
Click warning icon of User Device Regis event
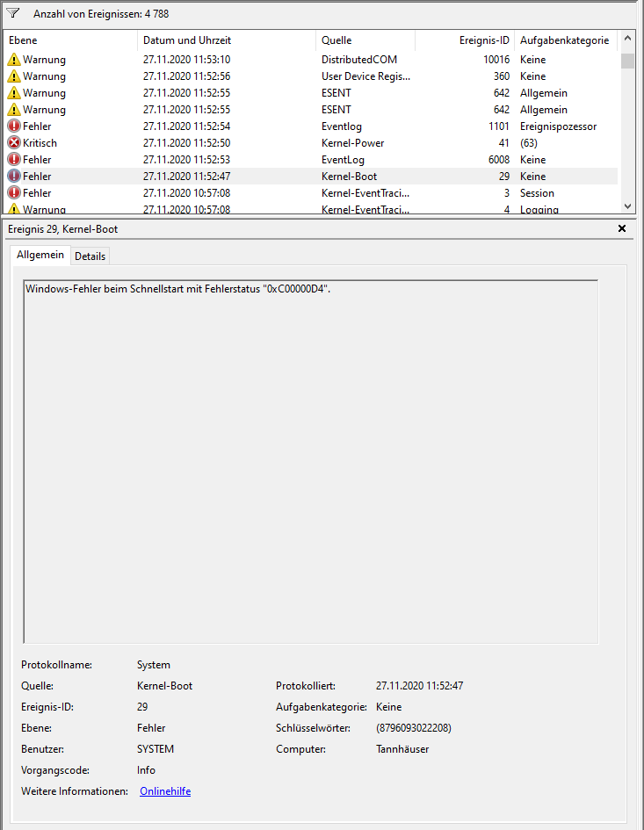14,76
